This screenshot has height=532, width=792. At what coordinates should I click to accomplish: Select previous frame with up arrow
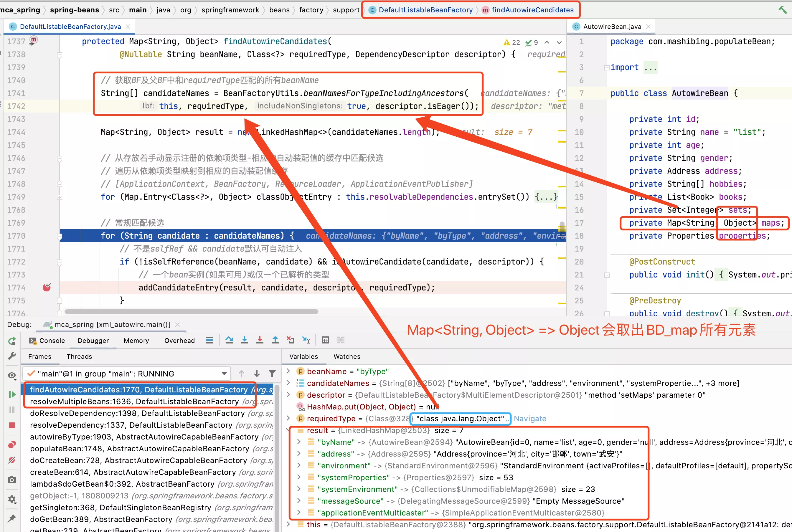[242, 374]
